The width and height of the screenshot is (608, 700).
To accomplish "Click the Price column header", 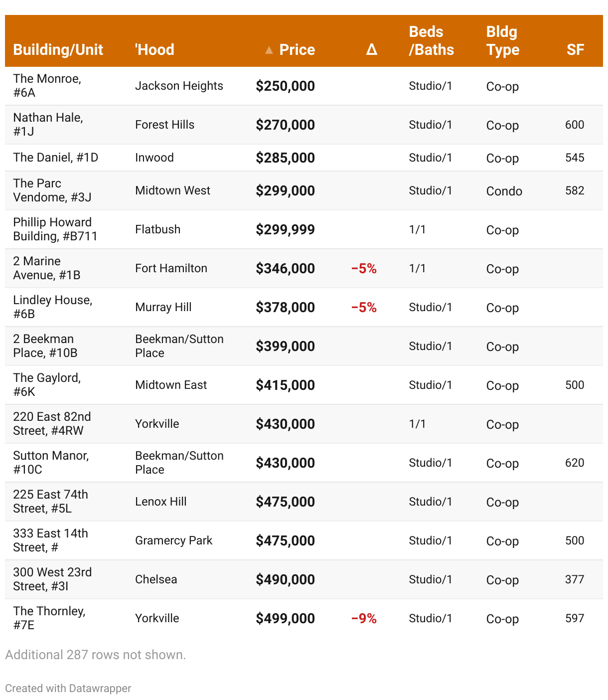I will [297, 50].
